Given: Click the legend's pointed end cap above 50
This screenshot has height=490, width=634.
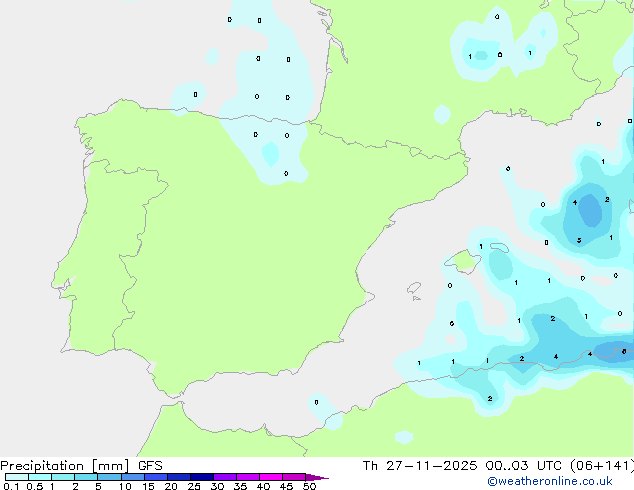Looking at the screenshot, I should pyautogui.click(x=317, y=477).
